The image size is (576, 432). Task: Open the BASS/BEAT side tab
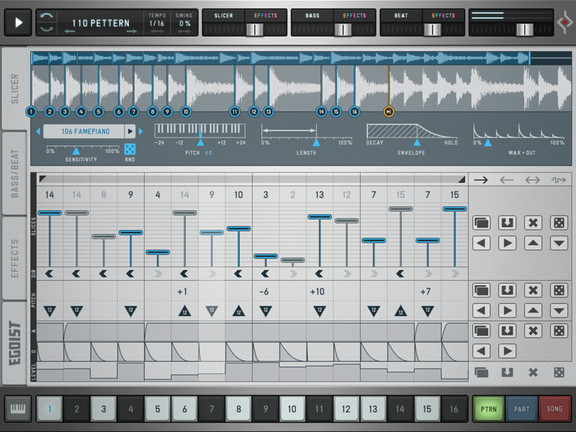click(14, 173)
